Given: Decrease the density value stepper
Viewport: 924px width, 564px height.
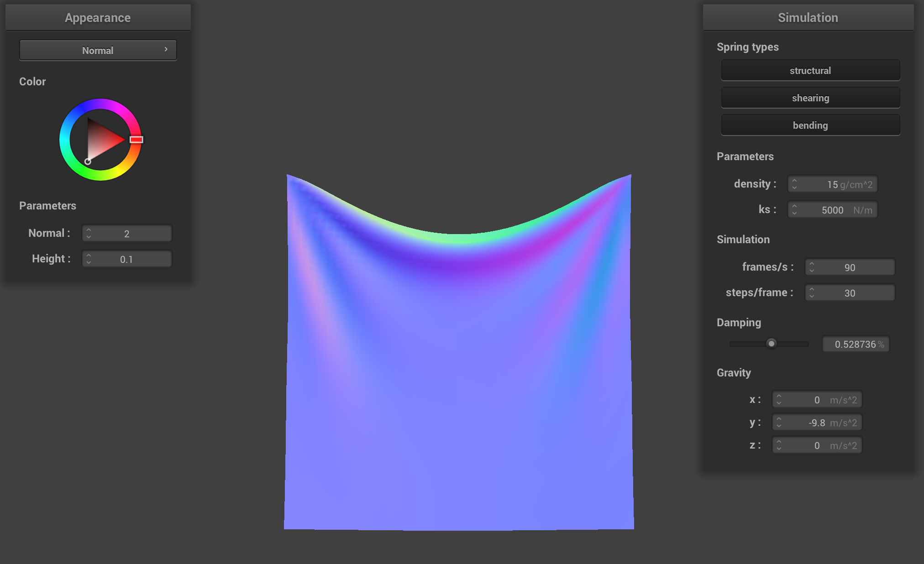Looking at the screenshot, I should pos(794,188).
